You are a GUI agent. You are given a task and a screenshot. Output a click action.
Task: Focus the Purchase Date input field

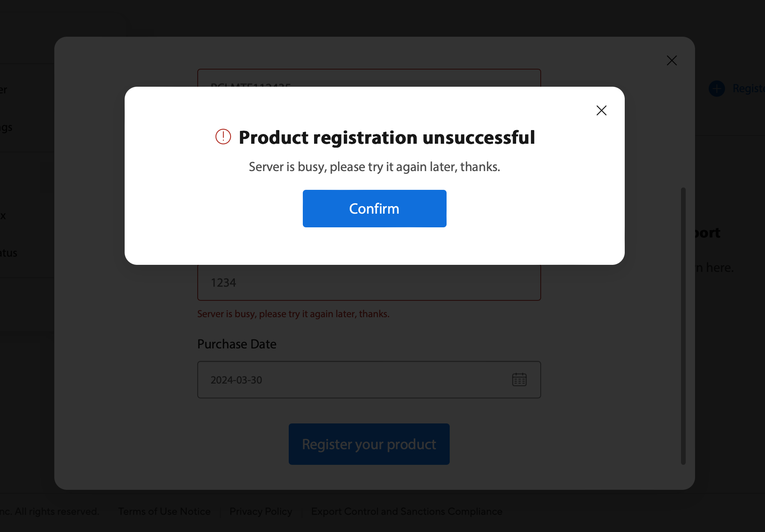coord(352,380)
